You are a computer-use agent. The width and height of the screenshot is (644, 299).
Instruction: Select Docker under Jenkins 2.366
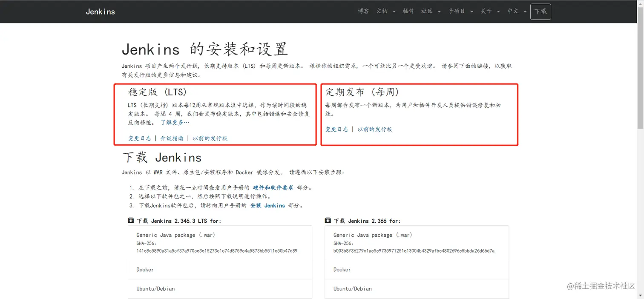point(417,270)
